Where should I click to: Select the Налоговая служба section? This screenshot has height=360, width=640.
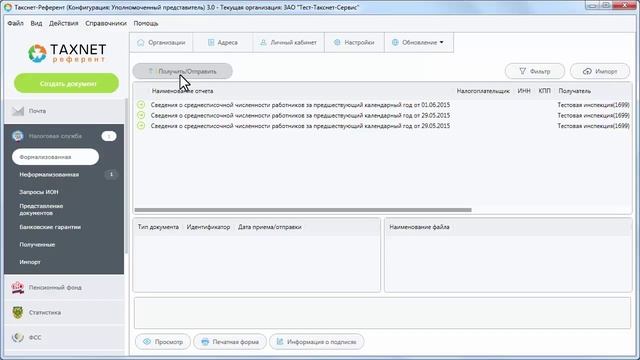pos(64,136)
